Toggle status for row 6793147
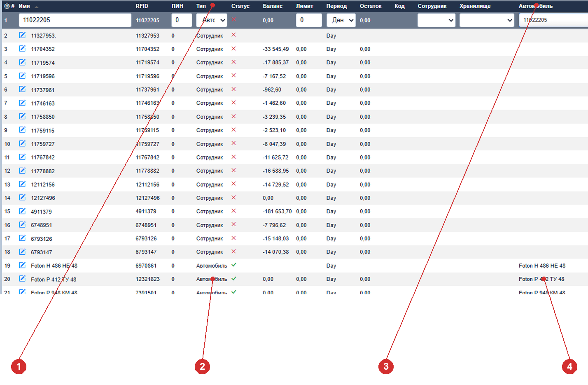This screenshot has height=385, width=588. point(233,251)
